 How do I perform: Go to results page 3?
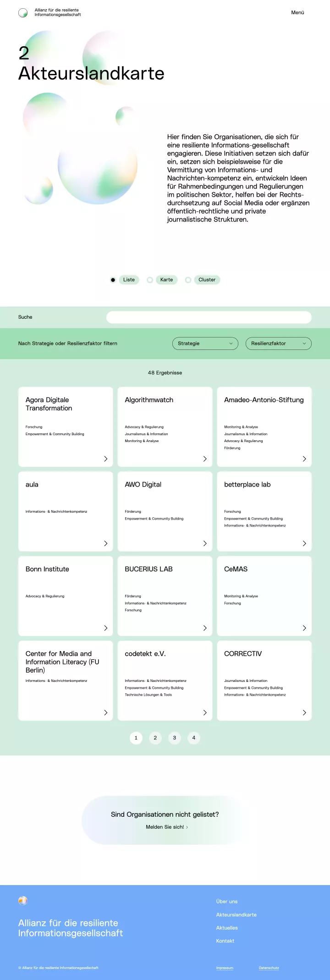tap(175, 738)
